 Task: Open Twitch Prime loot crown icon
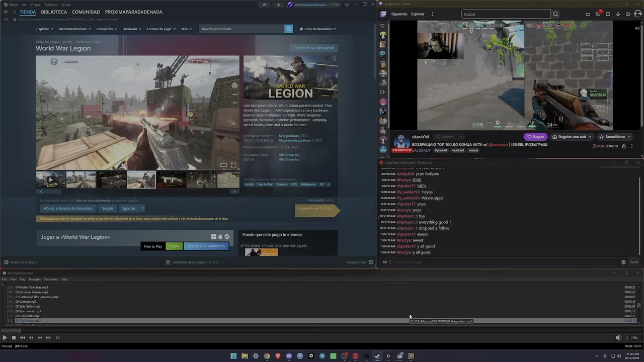[x=588, y=14]
